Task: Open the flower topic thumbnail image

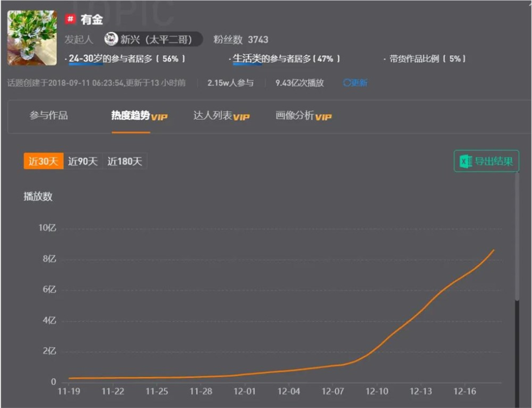Action: click(x=32, y=37)
